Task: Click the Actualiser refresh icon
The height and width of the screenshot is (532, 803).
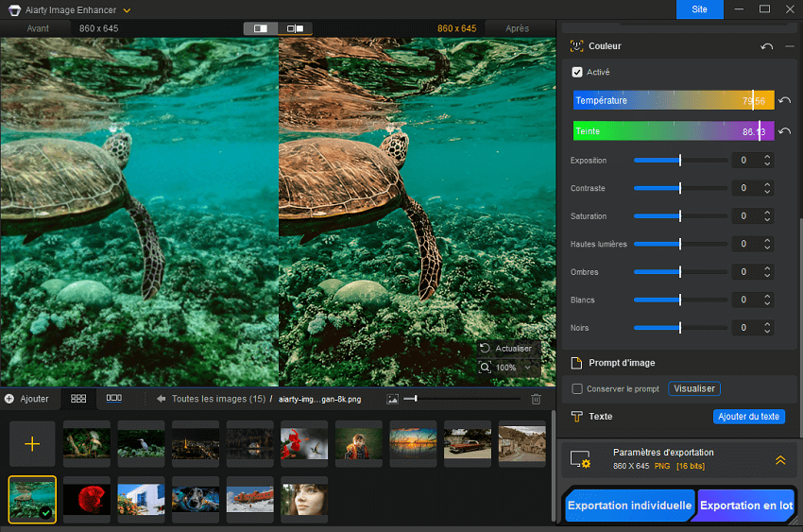Action: [485, 348]
